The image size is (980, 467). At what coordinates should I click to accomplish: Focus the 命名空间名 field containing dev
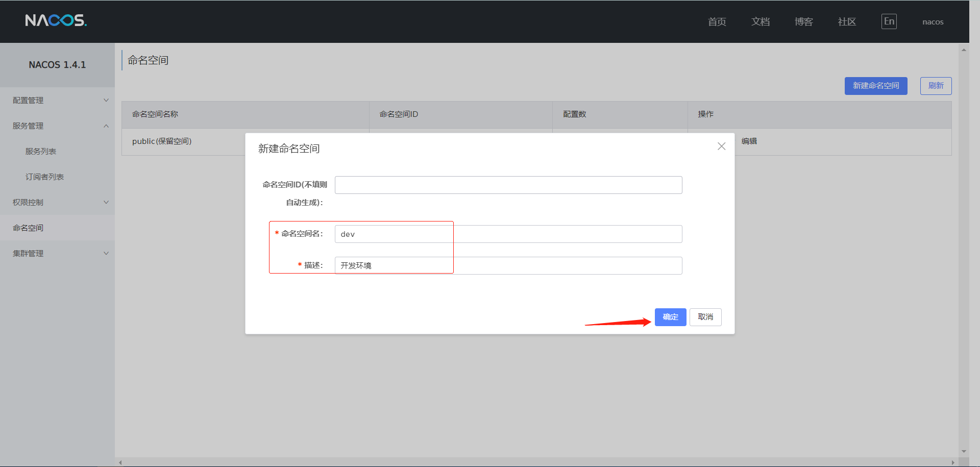pos(508,234)
